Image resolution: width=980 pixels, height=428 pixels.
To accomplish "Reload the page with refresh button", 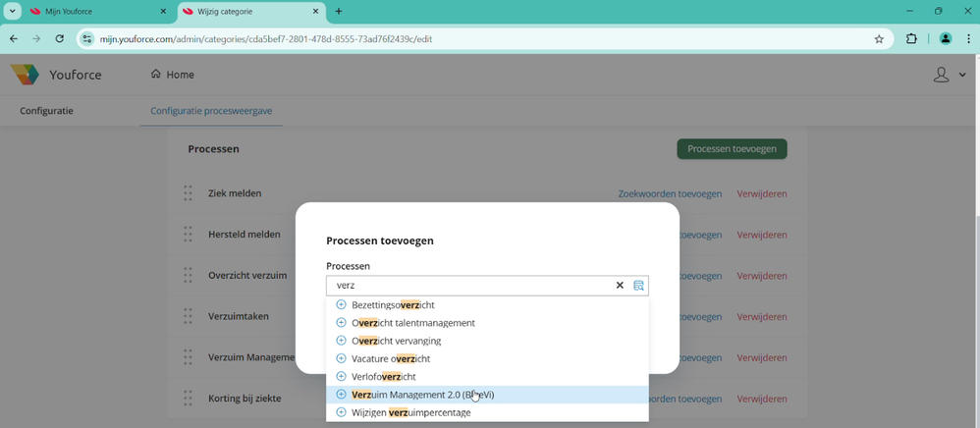I will [x=60, y=39].
